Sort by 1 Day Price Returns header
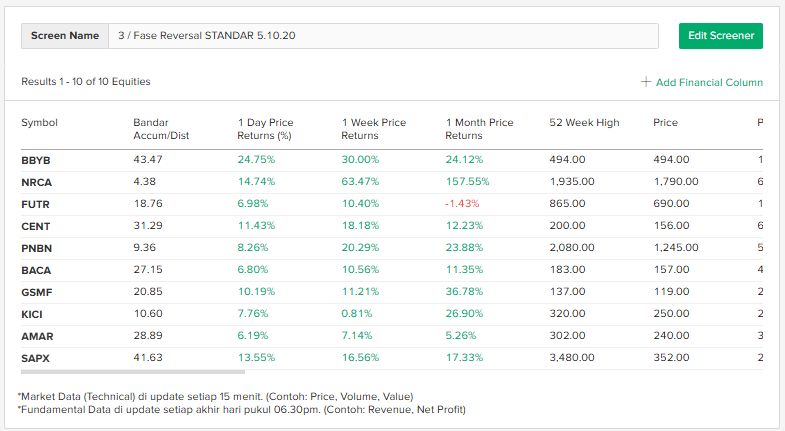The width and height of the screenshot is (785, 431). (265, 129)
